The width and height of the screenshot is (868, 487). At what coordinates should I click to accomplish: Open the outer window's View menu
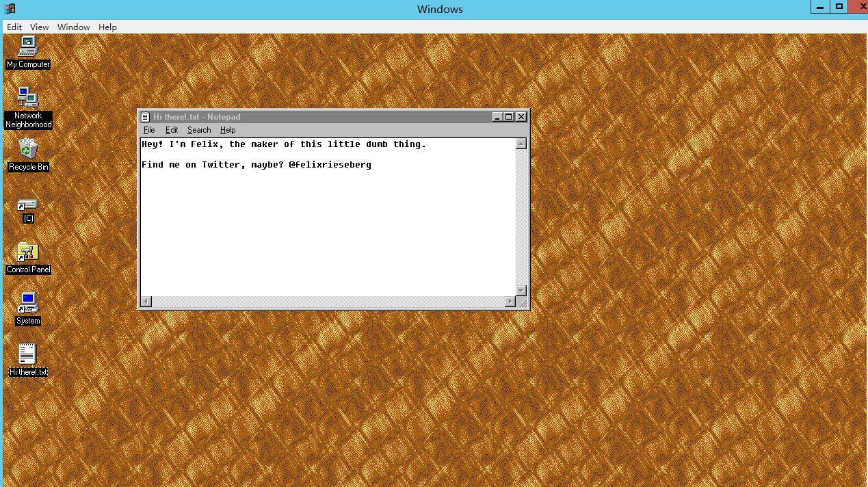coord(39,27)
